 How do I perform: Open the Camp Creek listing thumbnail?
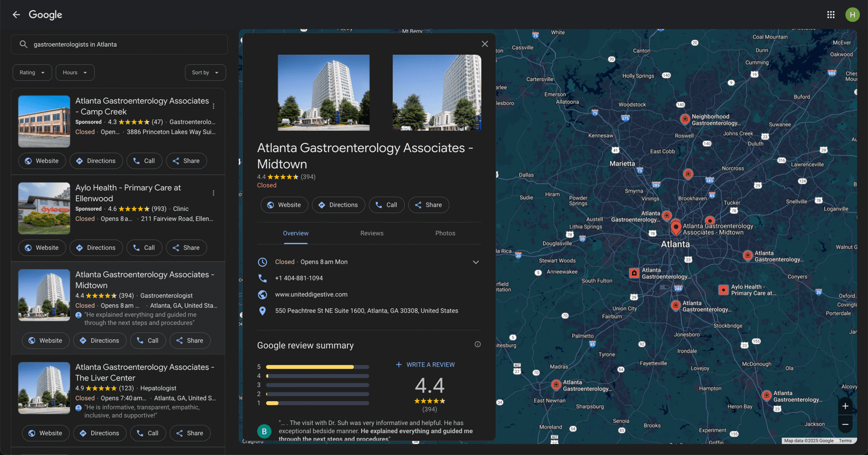click(44, 122)
